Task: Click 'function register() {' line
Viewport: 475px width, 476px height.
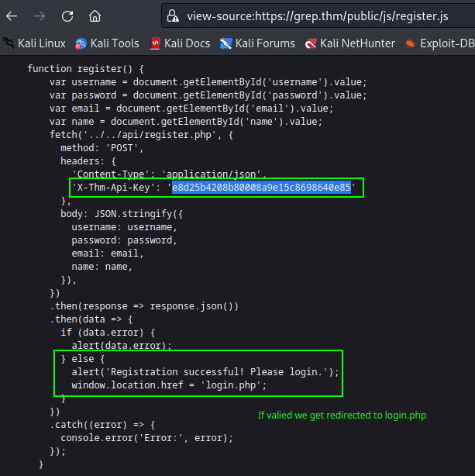Action: click(86, 69)
